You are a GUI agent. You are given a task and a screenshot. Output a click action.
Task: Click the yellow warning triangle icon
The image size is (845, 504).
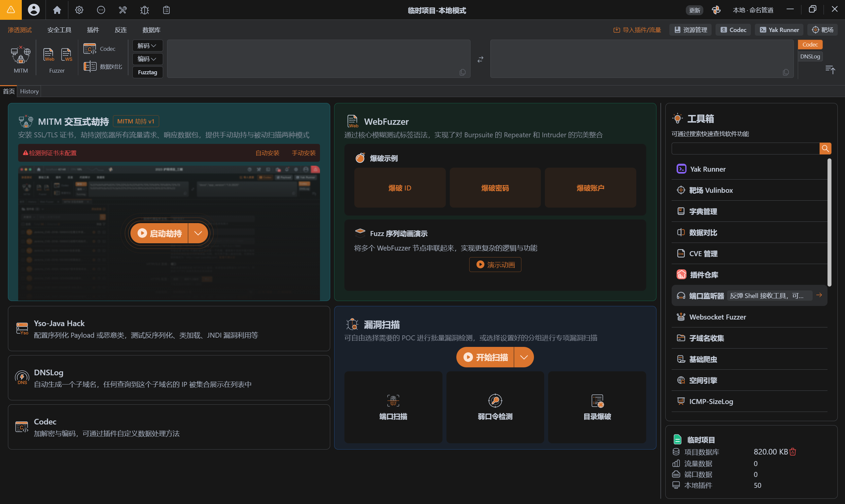[x=11, y=10]
